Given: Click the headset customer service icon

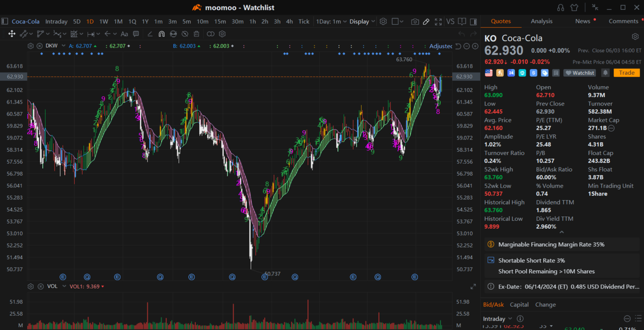Looking at the screenshot, I should (x=560, y=8).
